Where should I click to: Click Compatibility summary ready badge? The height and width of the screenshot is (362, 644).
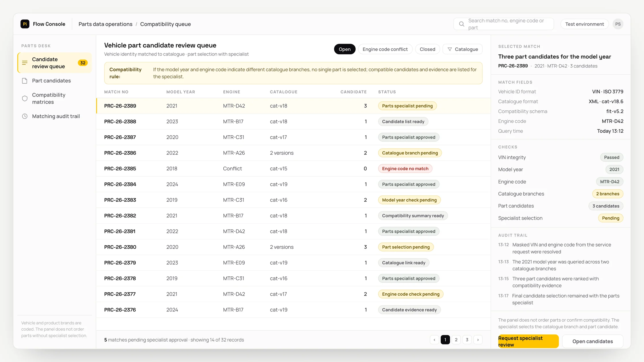[413, 216]
